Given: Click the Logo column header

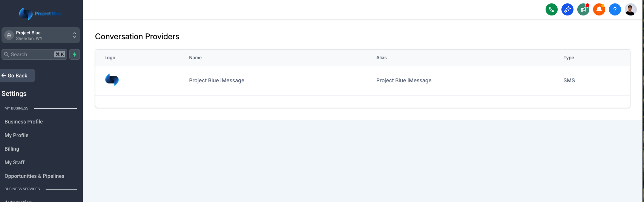Looking at the screenshot, I should click(110, 58).
